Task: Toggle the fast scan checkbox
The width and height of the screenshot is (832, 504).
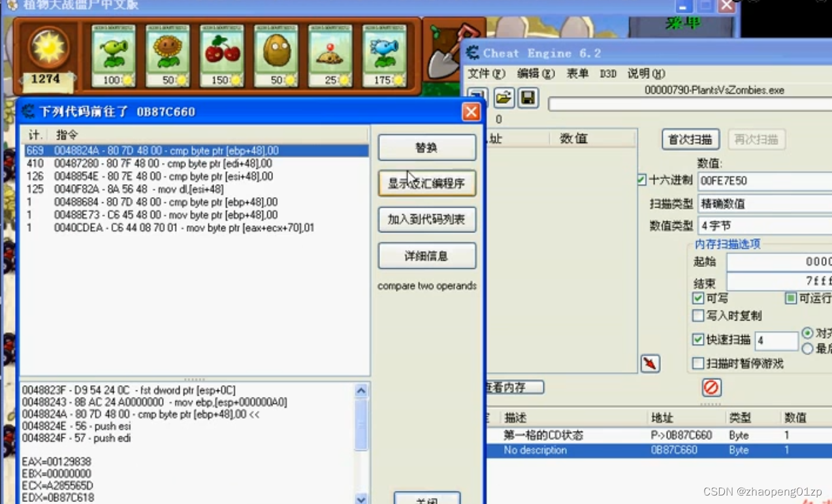Action: coord(698,339)
